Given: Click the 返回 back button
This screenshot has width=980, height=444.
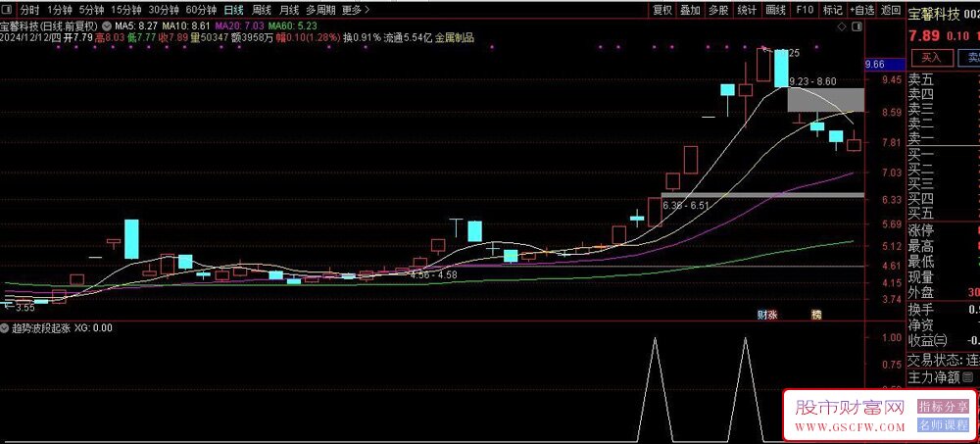Looking at the screenshot, I should [x=891, y=10].
